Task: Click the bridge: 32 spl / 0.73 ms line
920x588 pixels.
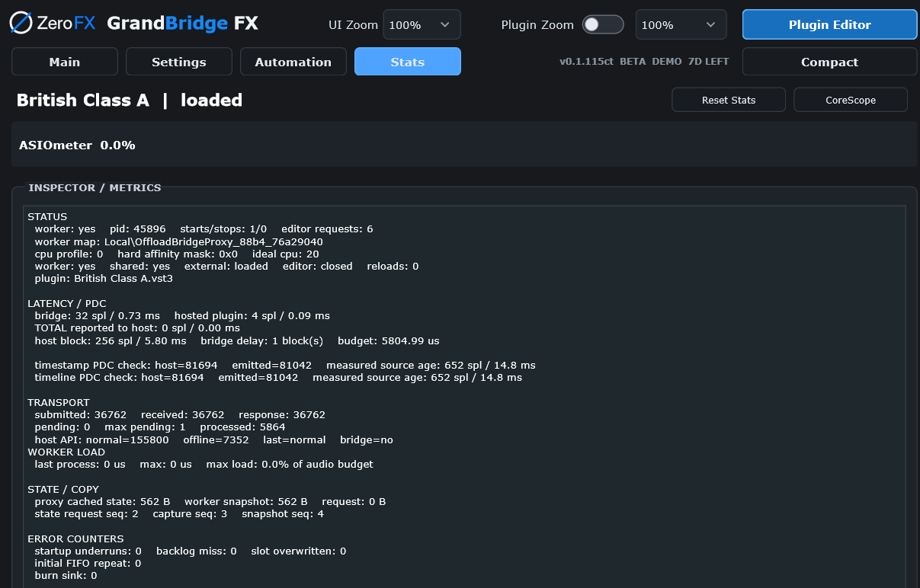Action: click(182, 315)
